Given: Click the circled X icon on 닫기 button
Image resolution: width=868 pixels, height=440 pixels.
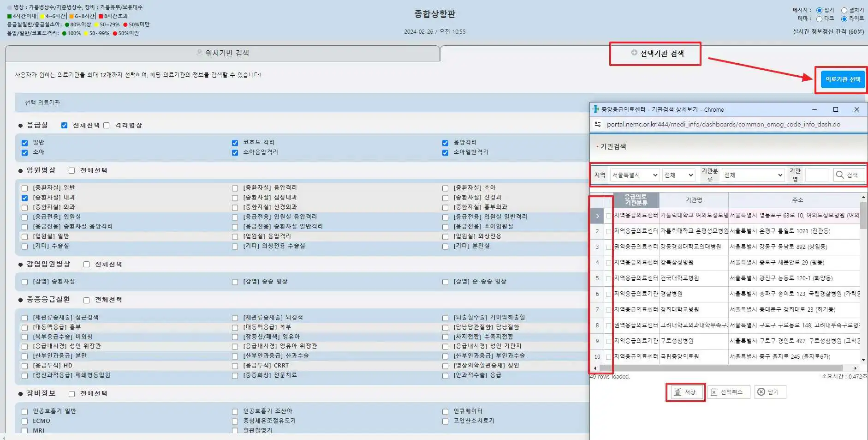Looking at the screenshot, I should [761, 392].
